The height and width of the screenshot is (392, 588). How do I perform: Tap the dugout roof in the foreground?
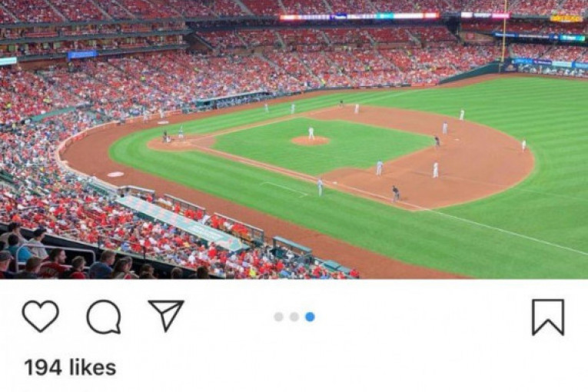(x=180, y=222)
